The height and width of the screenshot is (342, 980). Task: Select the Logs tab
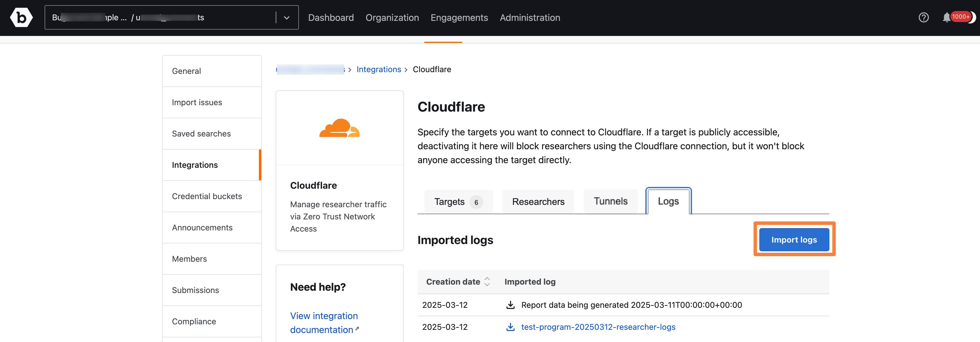tap(668, 201)
